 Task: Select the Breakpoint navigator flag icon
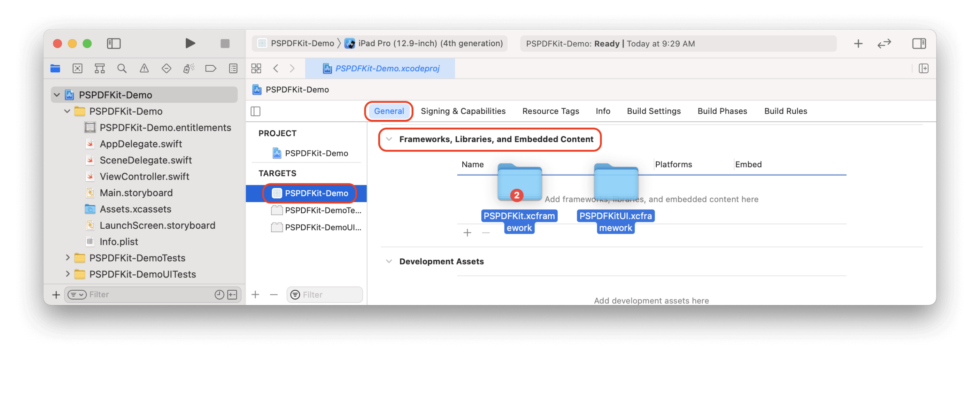[x=211, y=68]
